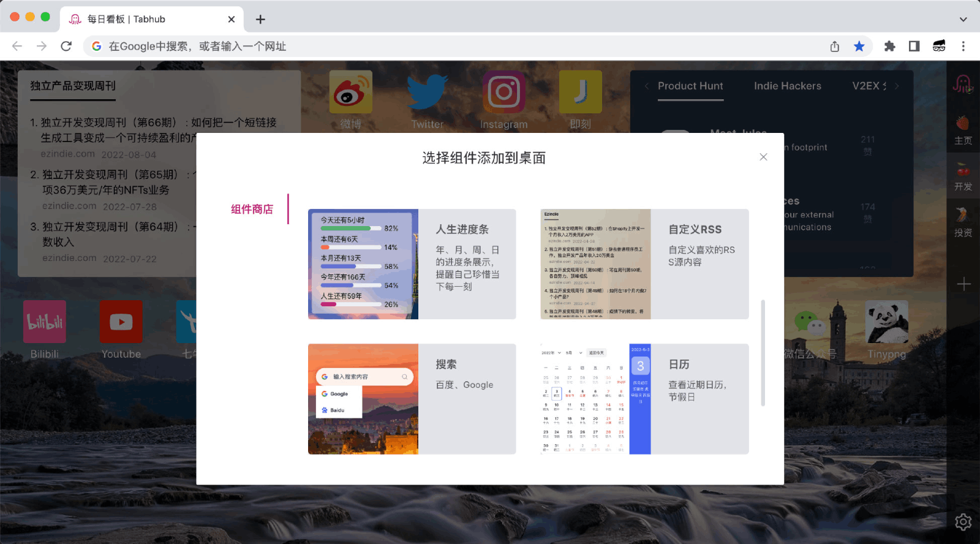
Task: Open the browser extensions puzzle icon
Action: click(889, 46)
